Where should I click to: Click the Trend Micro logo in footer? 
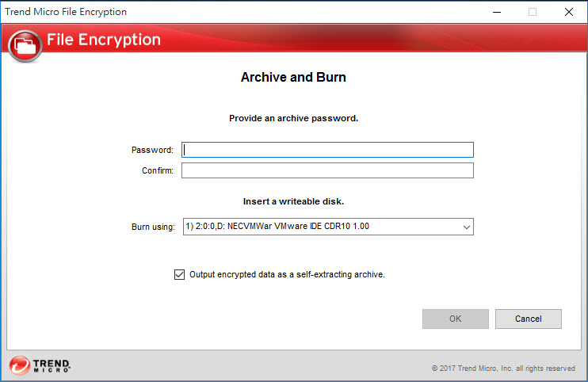(40, 365)
